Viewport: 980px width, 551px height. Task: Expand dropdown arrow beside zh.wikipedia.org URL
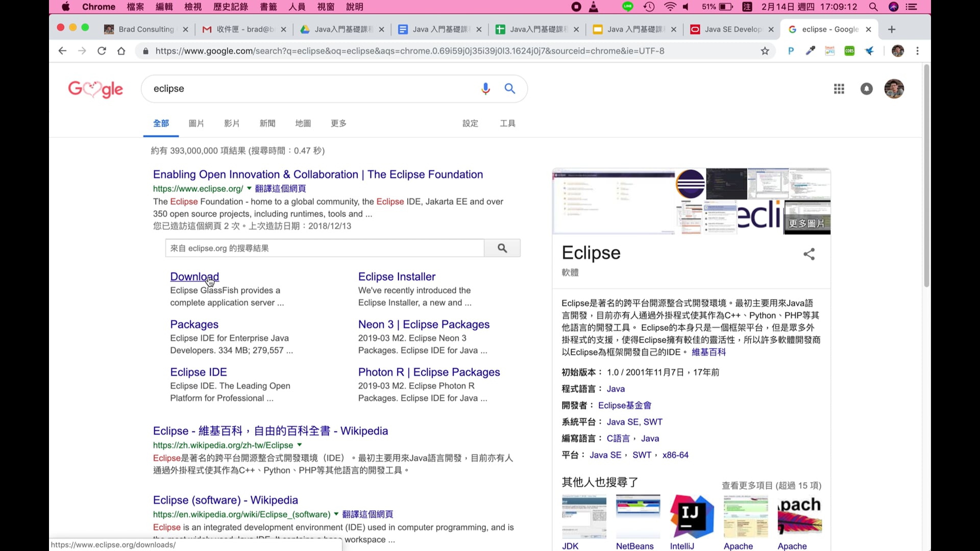(x=299, y=445)
